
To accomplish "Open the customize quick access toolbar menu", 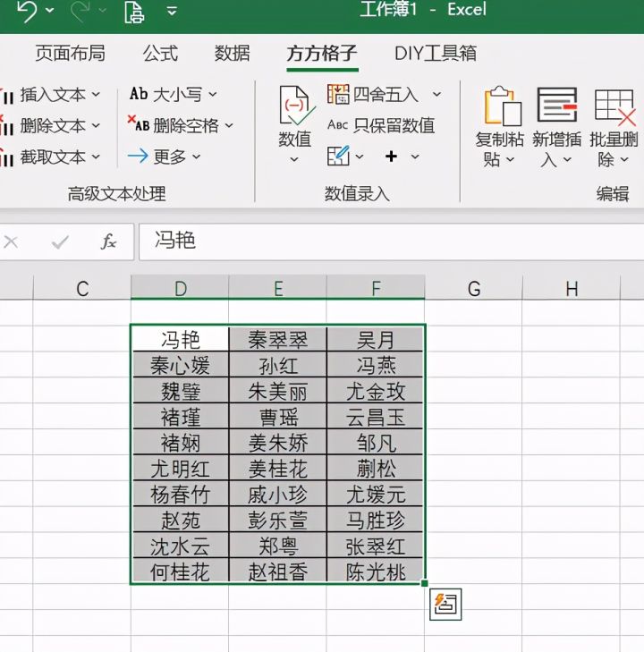I will [x=172, y=11].
